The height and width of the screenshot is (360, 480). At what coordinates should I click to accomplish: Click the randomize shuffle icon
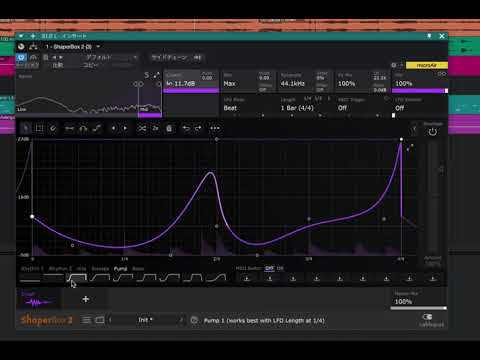click(142, 128)
